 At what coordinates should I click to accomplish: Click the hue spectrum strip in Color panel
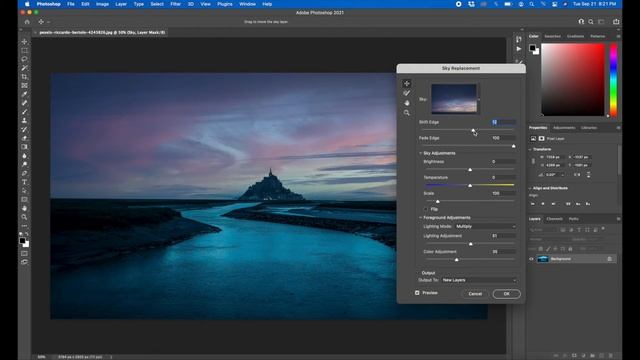[x=613, y=80]
